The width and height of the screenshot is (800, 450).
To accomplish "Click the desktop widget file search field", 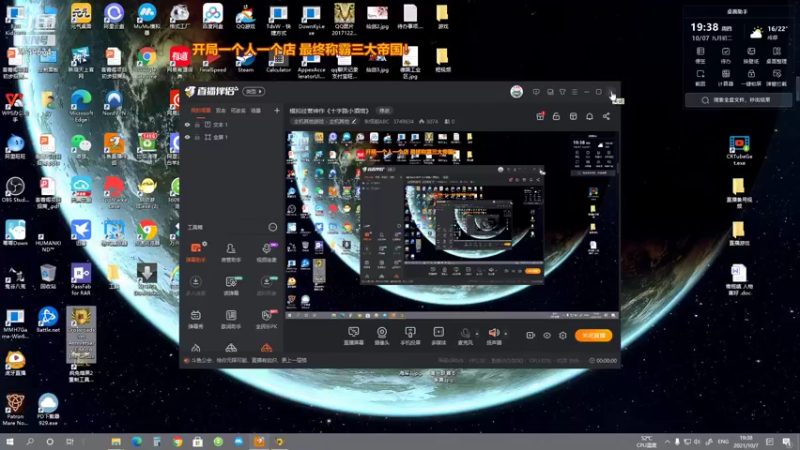I will [x=739, y=100].
